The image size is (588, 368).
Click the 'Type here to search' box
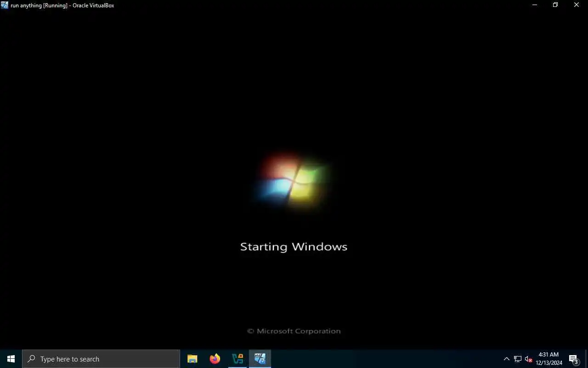point(101,359)
